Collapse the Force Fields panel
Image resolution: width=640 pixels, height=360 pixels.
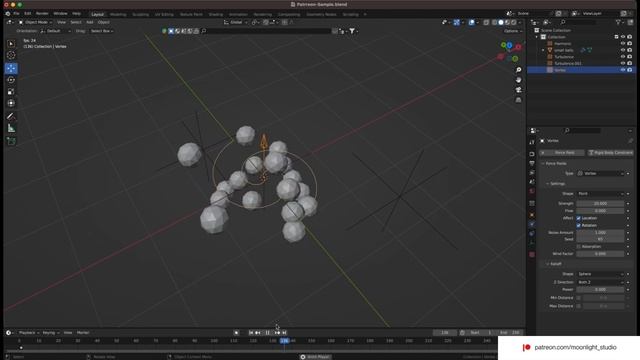543,163
